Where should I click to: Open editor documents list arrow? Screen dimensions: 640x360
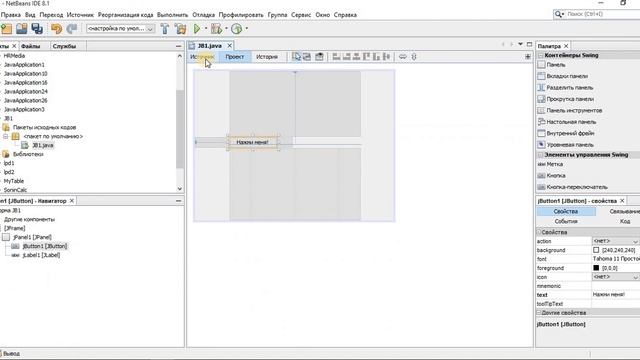point(520,44)
